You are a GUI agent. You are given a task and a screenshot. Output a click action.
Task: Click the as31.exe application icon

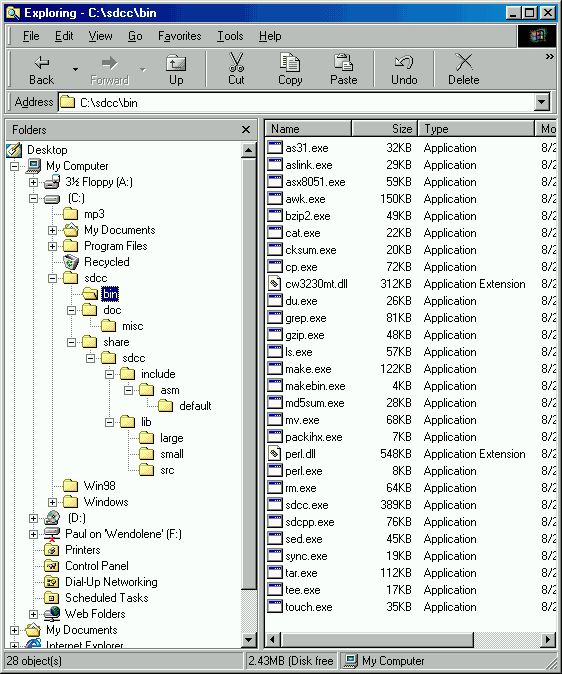click(274, 148)
